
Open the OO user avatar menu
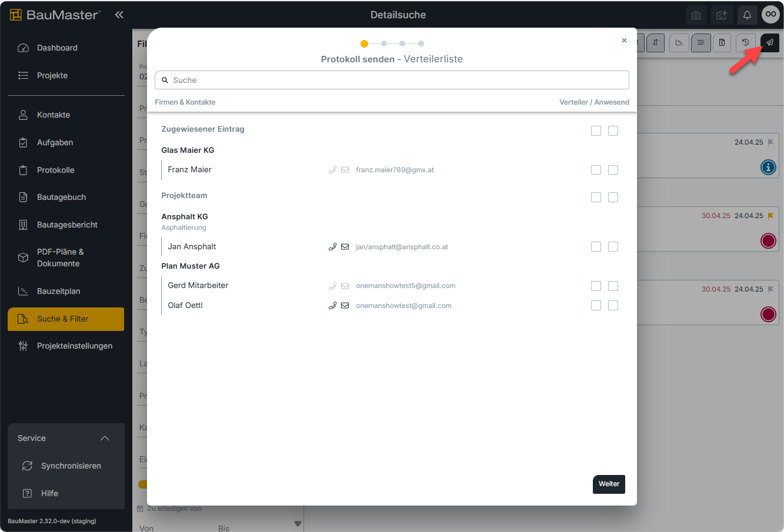[x=770, y=15]
